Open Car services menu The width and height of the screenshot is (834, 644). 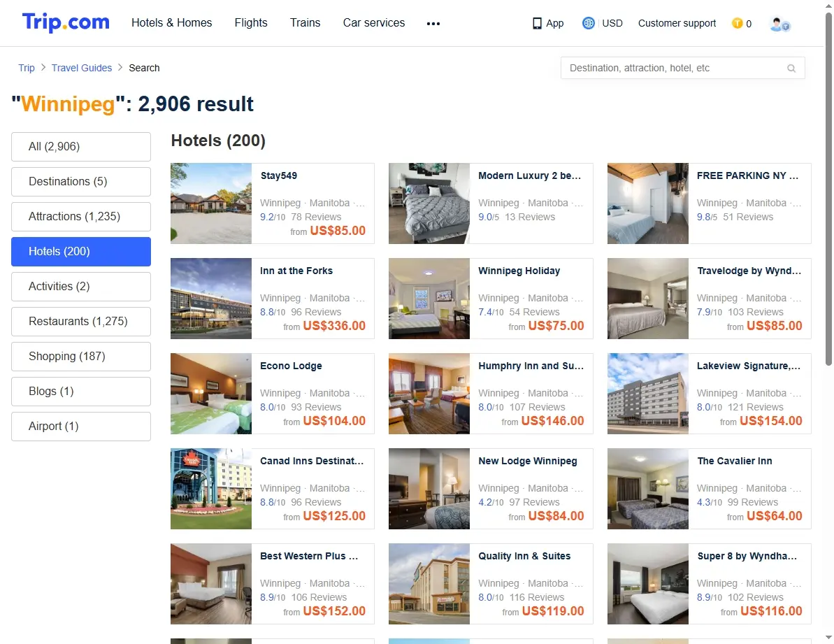374,23
